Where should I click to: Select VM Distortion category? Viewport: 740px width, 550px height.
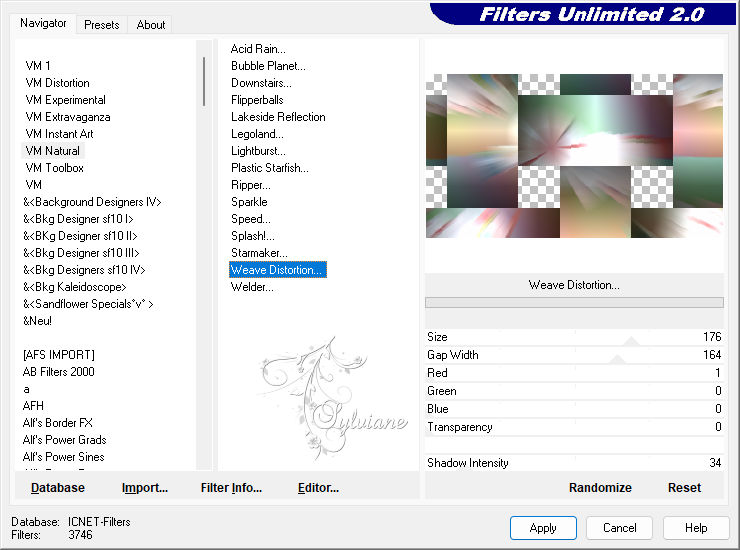tap(58, 83)
